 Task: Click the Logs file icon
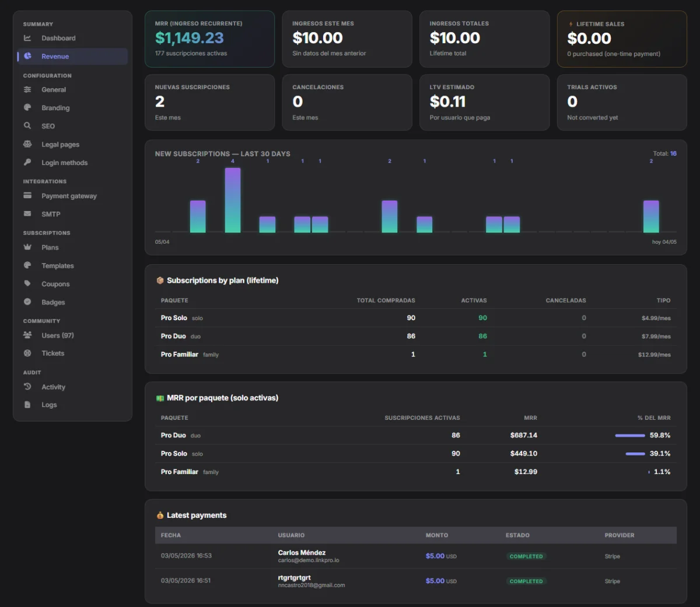tap(27, 405)
